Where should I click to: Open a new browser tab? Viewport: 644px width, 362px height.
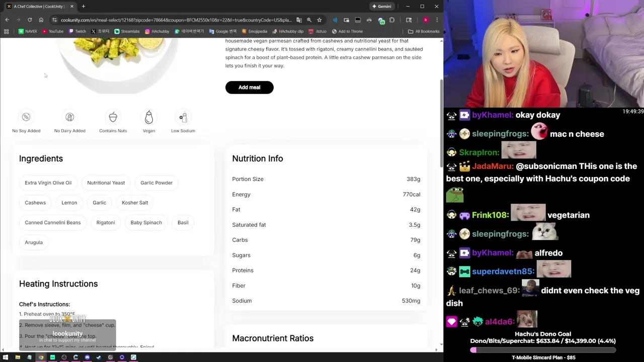click(84, 7)
